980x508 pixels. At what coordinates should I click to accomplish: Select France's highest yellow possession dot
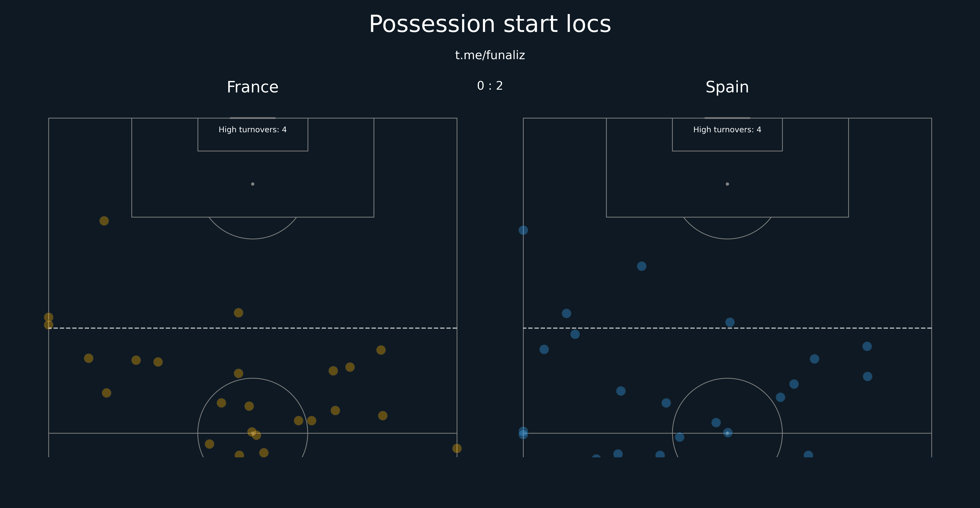[x=104, y=221]
